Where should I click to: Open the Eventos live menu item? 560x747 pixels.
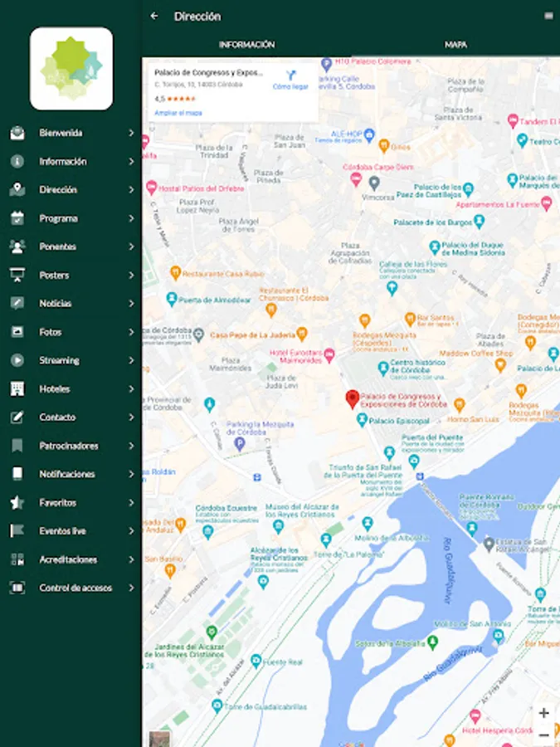[x=71, y=530]
